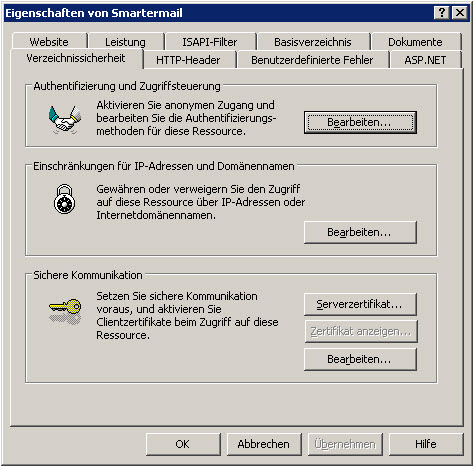Click the 'Gewähren oder verweigern Sie den Zugriff' text
Image resolution: width=474 pixels, height=467 pixels.
click(201, 202)
